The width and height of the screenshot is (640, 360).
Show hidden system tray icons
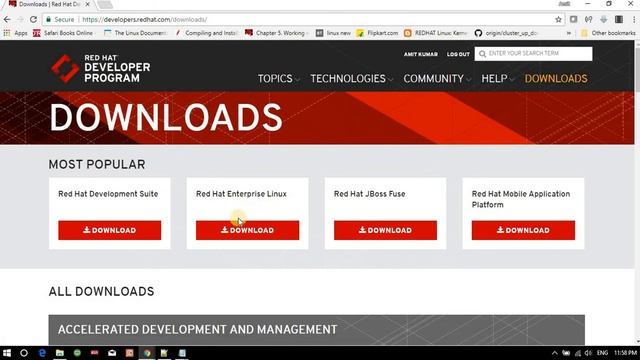click(555, 353)
